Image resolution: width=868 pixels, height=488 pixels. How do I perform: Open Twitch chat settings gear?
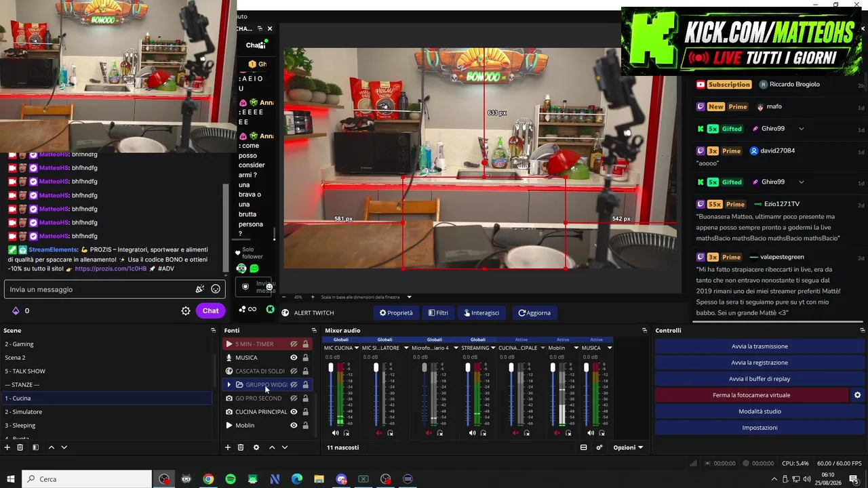pyautogui.click(x=186, y=310)
